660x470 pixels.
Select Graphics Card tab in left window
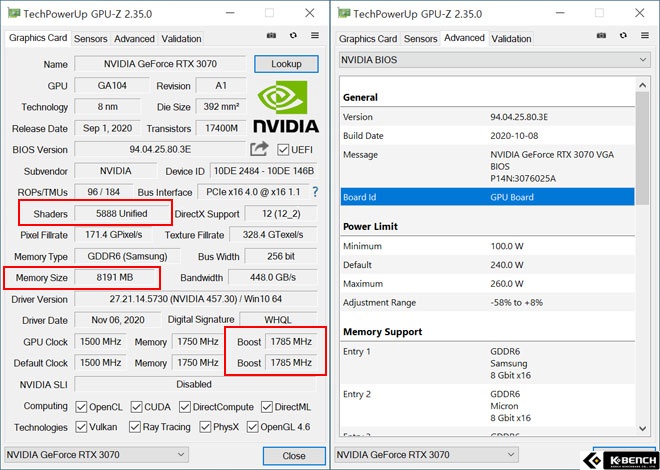tap(38, 38)
